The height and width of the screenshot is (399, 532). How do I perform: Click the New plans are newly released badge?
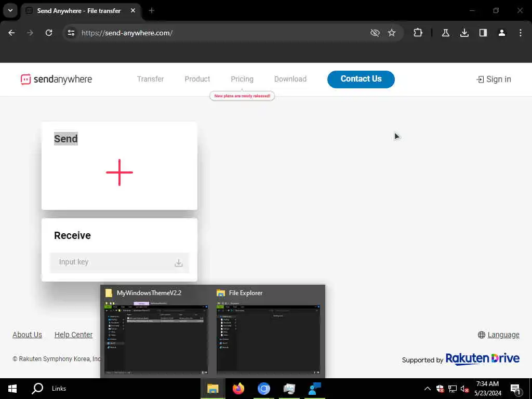click(x=242, y=96)
